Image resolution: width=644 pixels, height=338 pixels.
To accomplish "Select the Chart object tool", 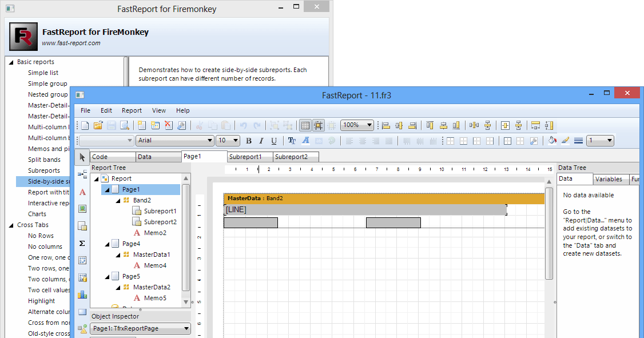I will point(82,296).
